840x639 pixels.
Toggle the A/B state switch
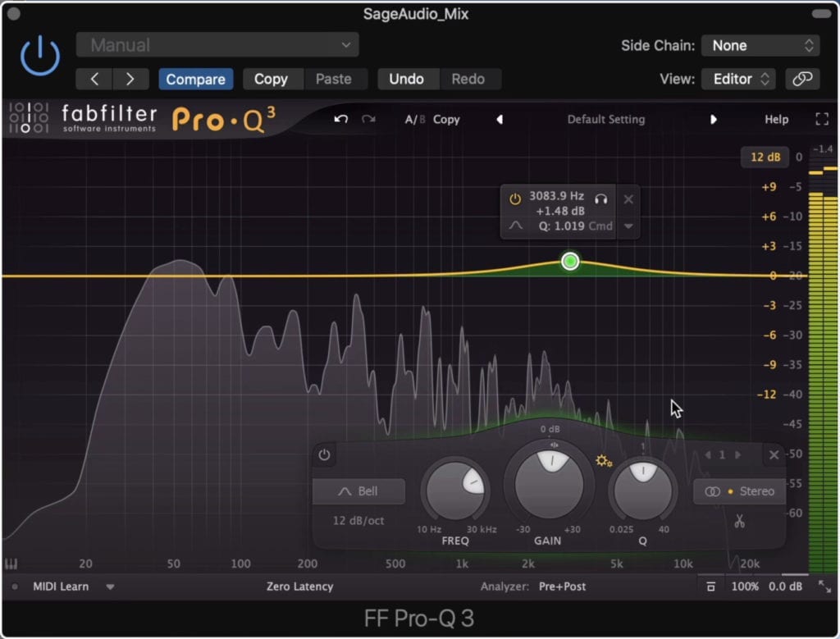[414, 120]
